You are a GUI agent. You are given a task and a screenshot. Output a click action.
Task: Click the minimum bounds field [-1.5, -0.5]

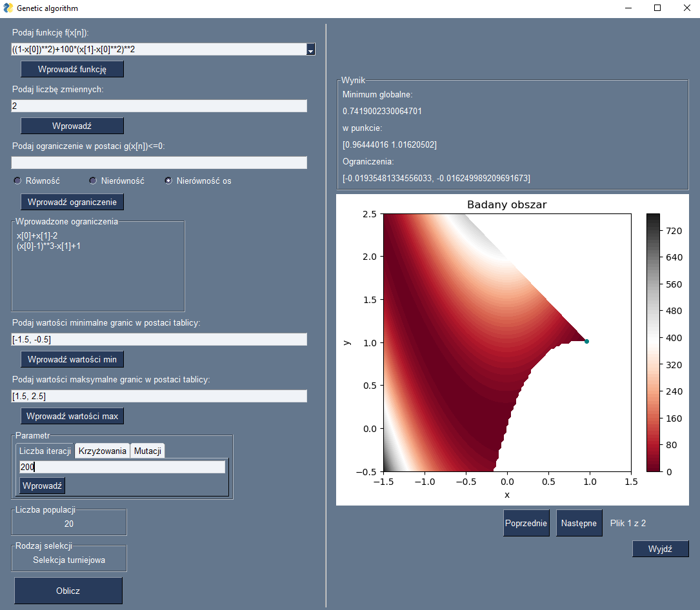point(159,340)
